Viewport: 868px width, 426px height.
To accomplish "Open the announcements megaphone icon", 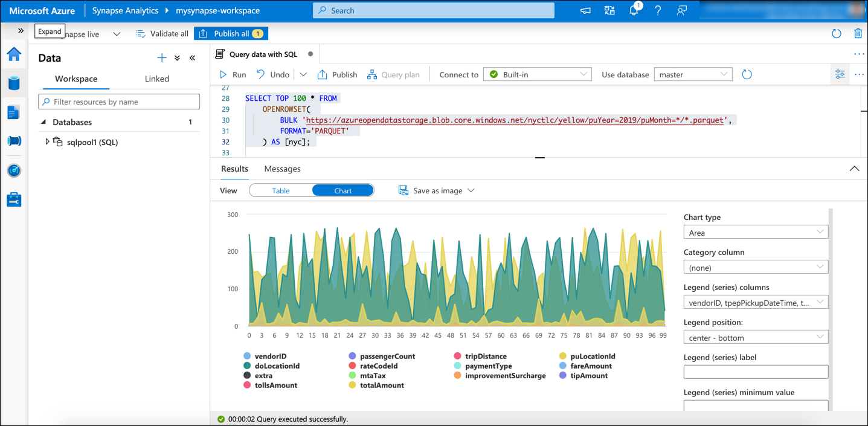I will tap(585, 11).
